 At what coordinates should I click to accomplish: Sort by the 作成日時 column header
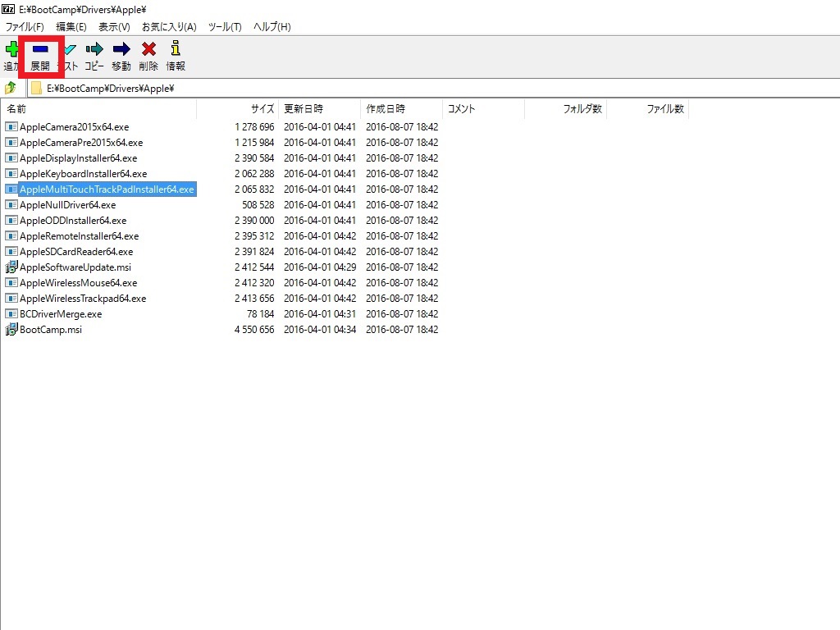(402, 109)
